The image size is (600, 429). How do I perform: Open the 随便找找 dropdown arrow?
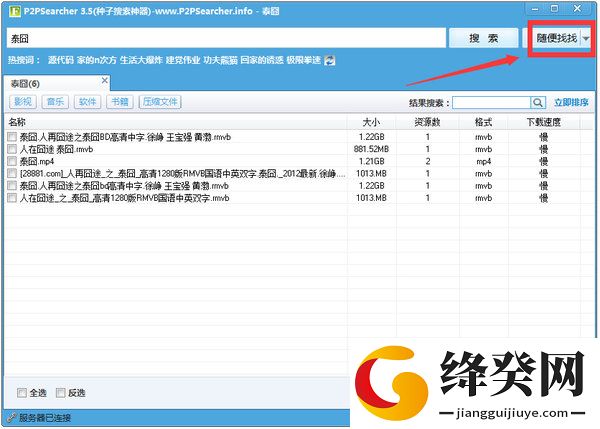click(585, 38)
